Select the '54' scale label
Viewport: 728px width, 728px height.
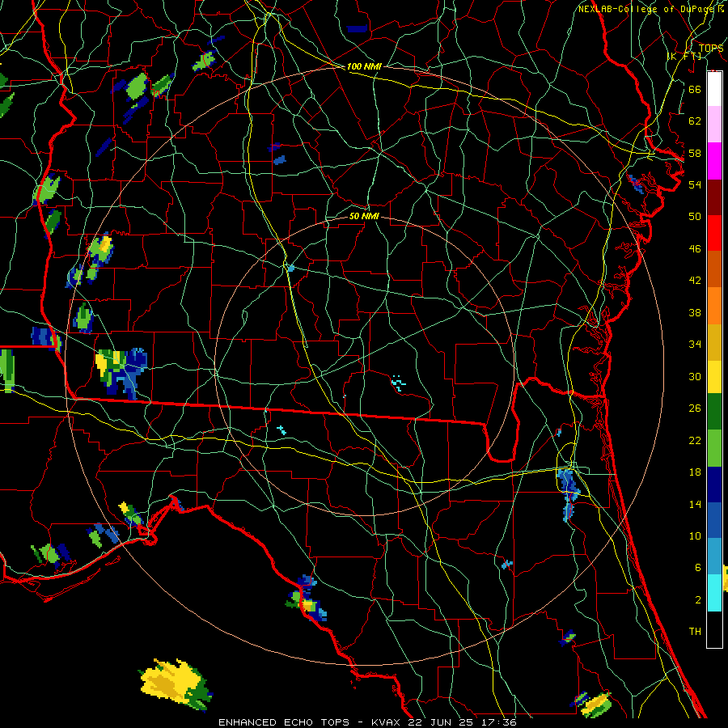click(695, 184)
